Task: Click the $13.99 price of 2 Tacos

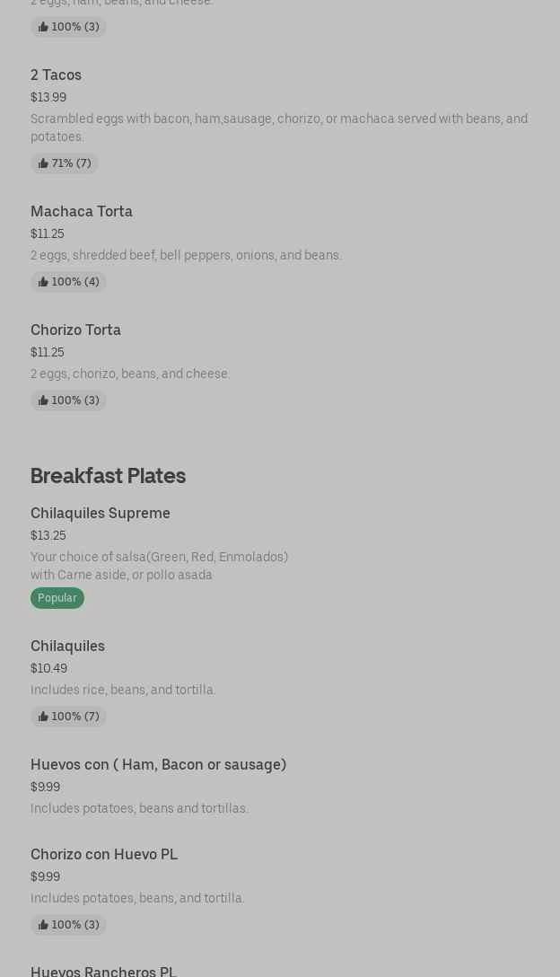Action: click(48, 97)
